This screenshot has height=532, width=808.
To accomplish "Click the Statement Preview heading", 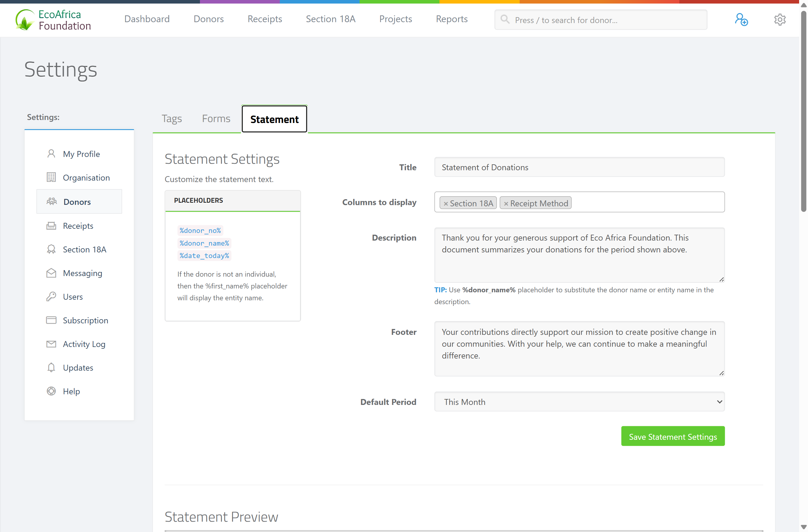I will pyautogui.click(x=221, y=517).
